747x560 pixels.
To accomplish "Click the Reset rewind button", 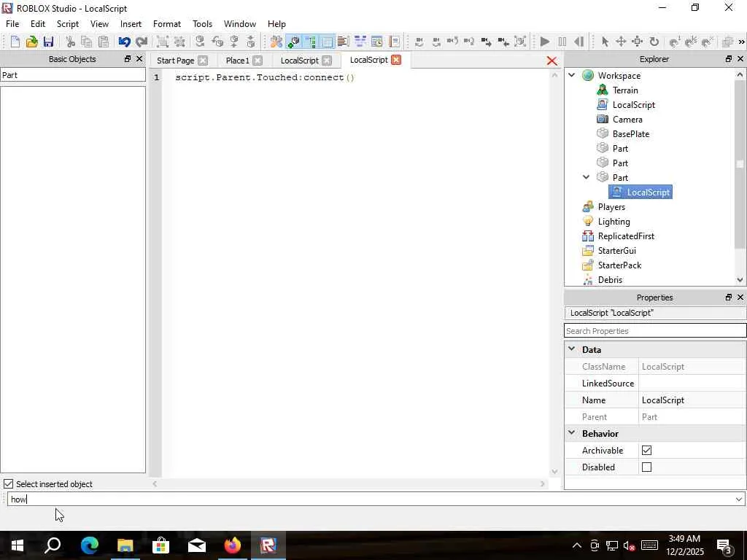I will tap(578, 42).
